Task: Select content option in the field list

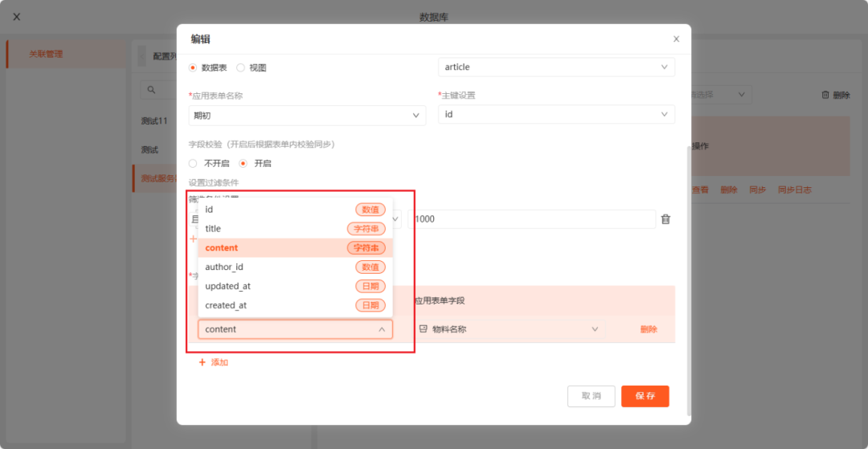Action: tap(295, 247)
